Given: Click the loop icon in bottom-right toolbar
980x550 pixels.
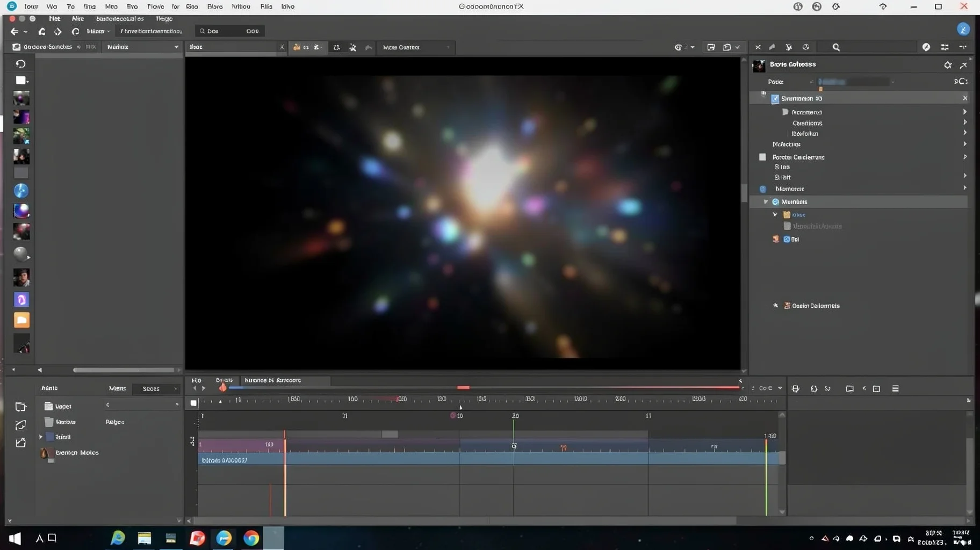Looking at the screenshot, I should click(x=813, y=388).
